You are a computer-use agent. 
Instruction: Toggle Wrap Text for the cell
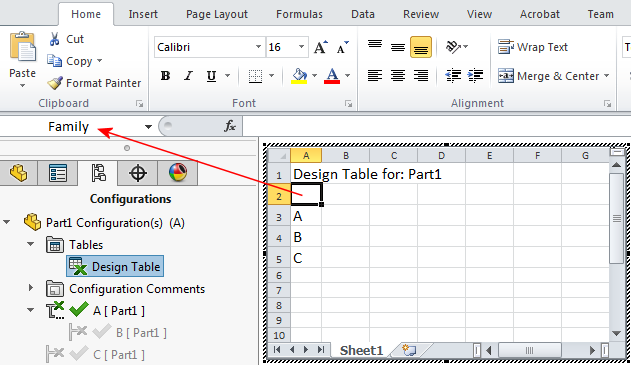coord(533,47)
